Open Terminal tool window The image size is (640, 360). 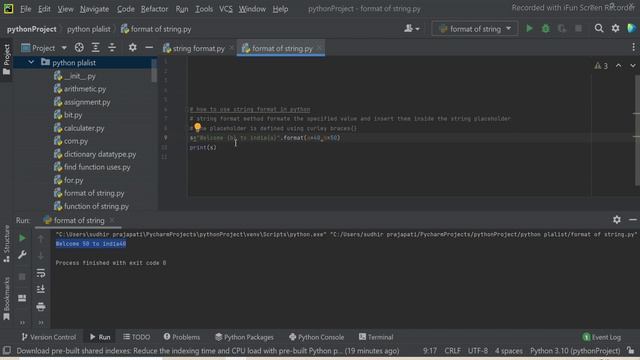[376, 337]
